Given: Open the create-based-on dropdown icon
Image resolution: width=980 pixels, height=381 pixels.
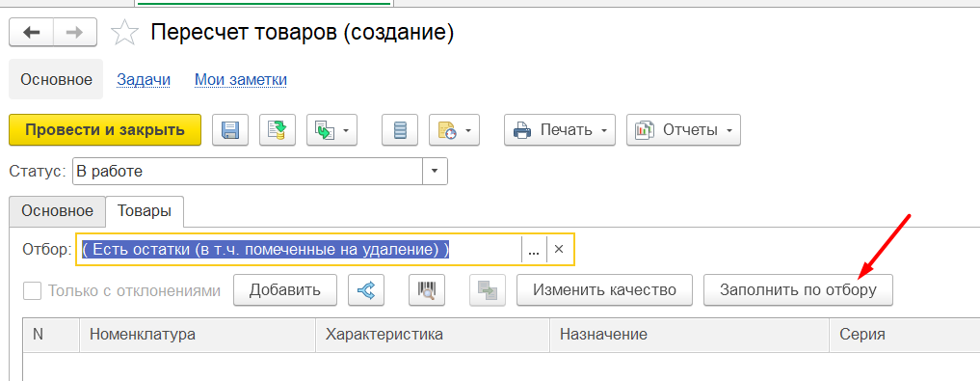Looking at the screenshot, I should pos(331,130).
